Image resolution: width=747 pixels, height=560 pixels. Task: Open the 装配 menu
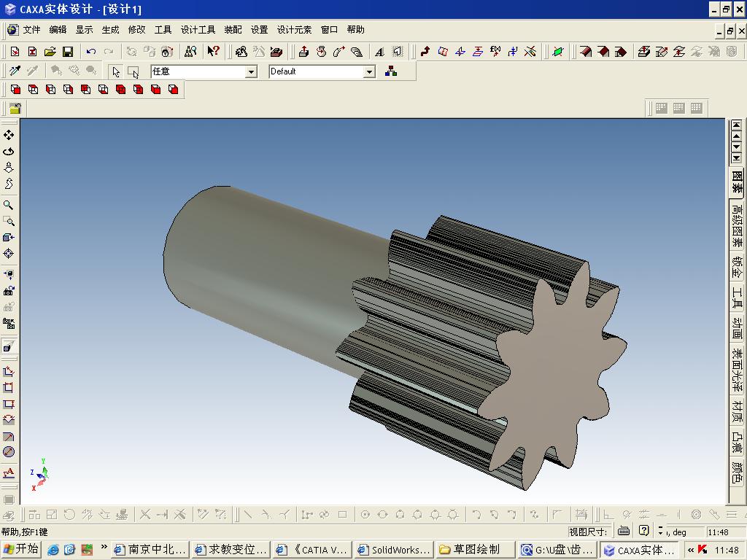pos(233,29)
